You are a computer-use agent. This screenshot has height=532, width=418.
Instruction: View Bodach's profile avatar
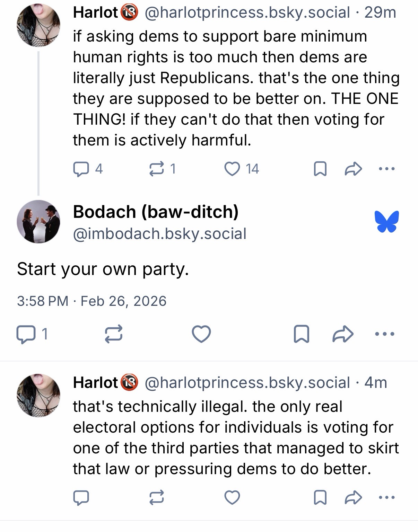coord(38,221)
